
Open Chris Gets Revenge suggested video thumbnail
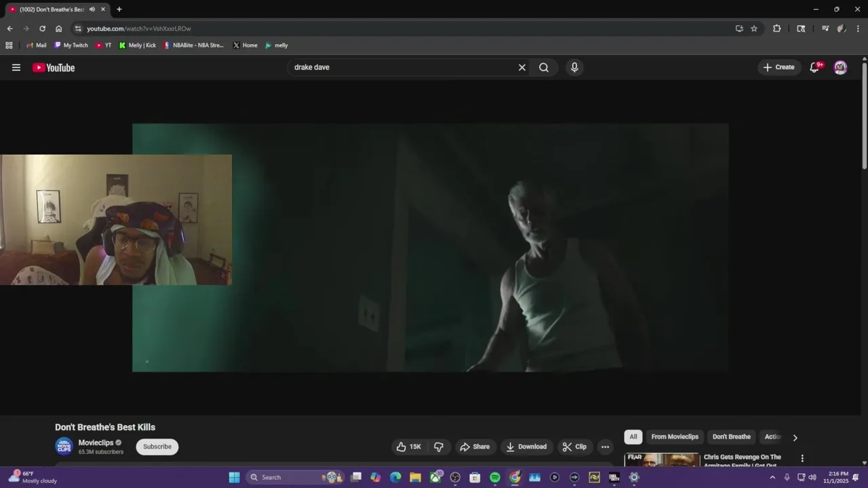(x=662, y=460)
